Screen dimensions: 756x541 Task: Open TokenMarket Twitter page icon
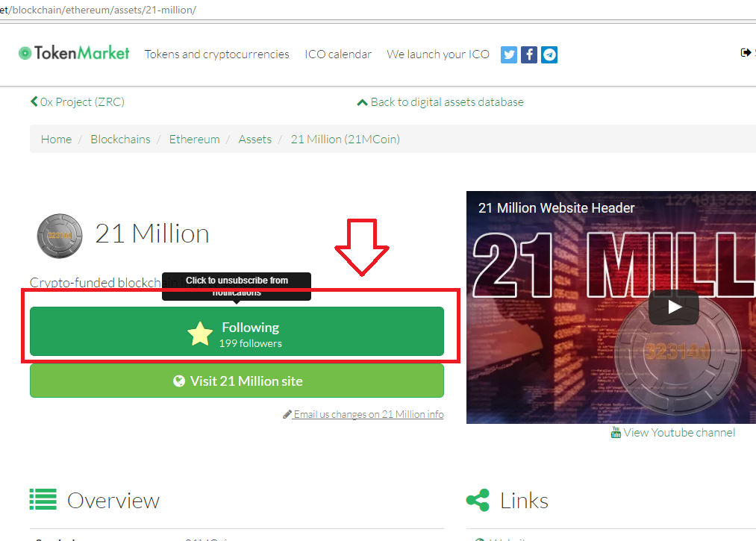(x=509, y=55)
